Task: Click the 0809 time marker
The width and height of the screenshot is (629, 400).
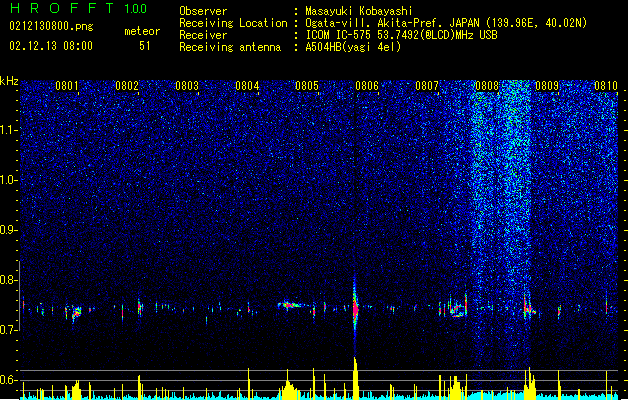Action: 547,85
